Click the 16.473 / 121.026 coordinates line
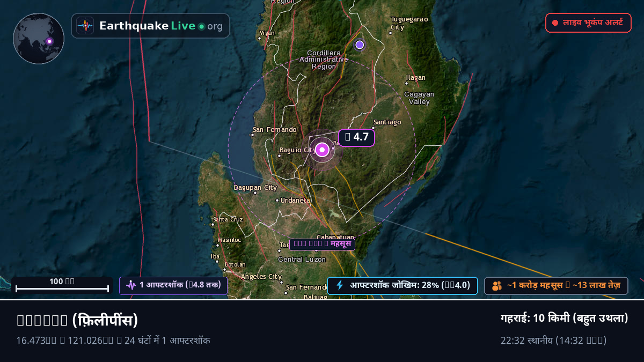Image resolution: width=644 pixels, height=362 pixels. [x=113, y=341]
